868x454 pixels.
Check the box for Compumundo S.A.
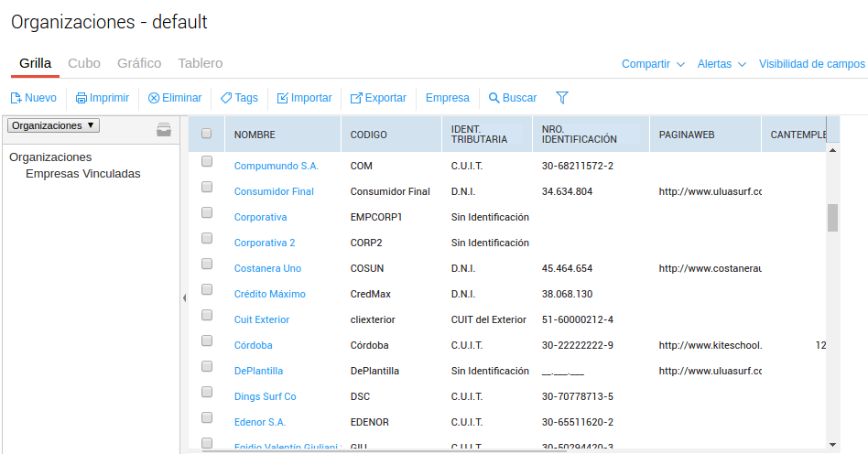[x=207, y=161]
